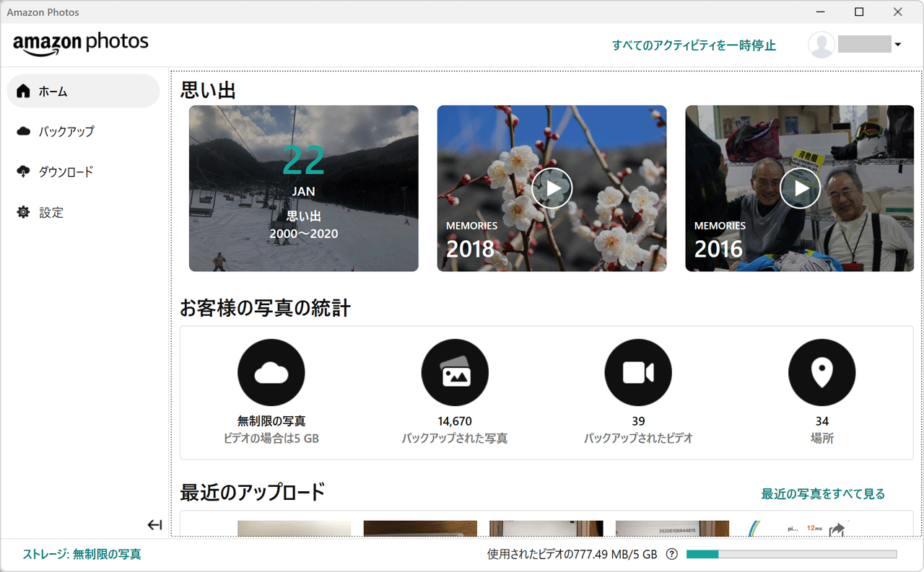Click the user profile avatar
Image resolution: width=924 pixels, height=572 pixels.
821,45
